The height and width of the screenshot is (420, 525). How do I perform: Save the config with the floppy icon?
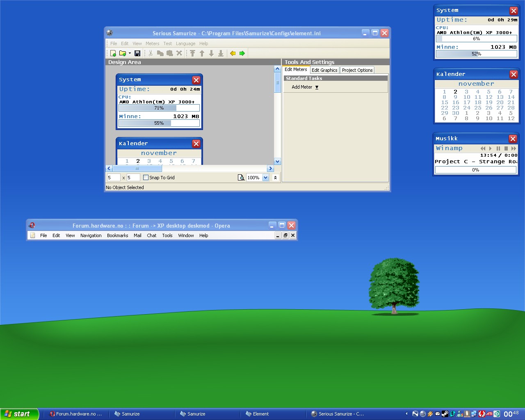point(137,53)
